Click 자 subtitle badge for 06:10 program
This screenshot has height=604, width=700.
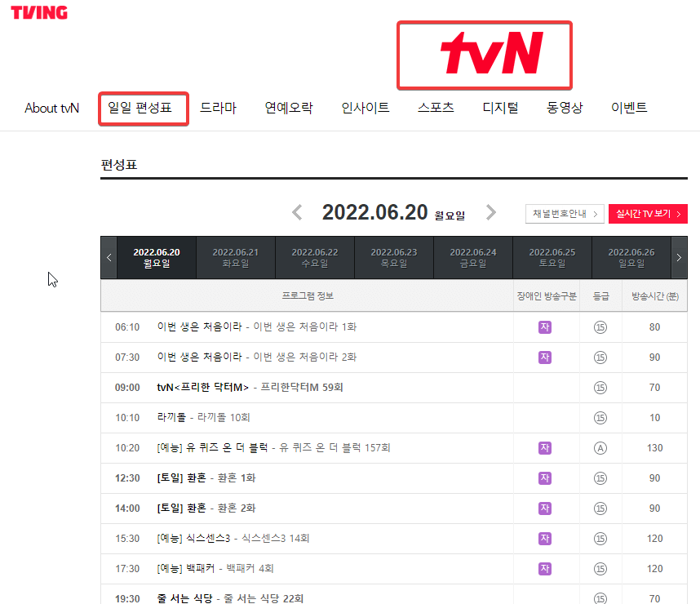coord(545,327)
